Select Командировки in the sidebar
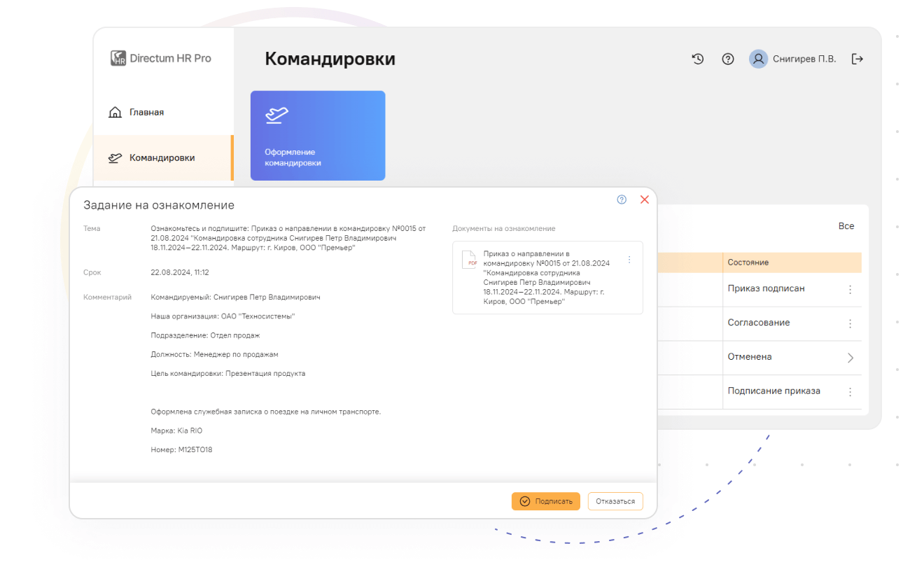The height and width of the screenshot is (567, 924). [163, 157]
